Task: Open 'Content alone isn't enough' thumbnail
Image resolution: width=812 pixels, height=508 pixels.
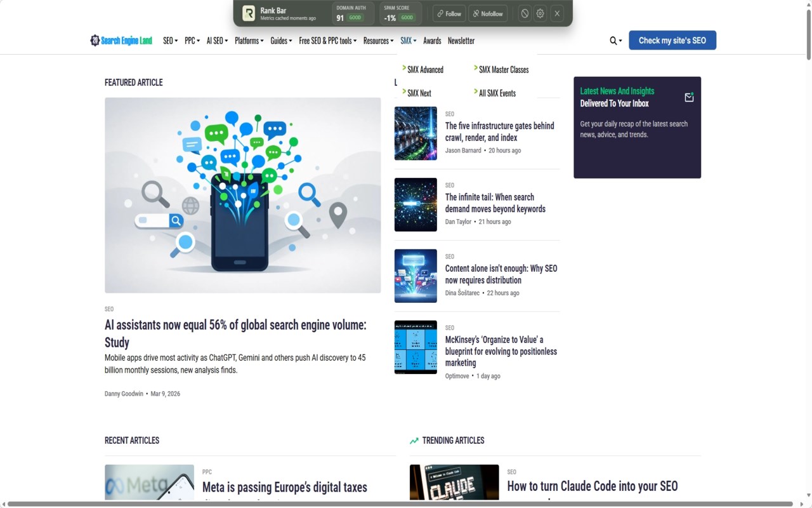Action: [x=416, y=276]
